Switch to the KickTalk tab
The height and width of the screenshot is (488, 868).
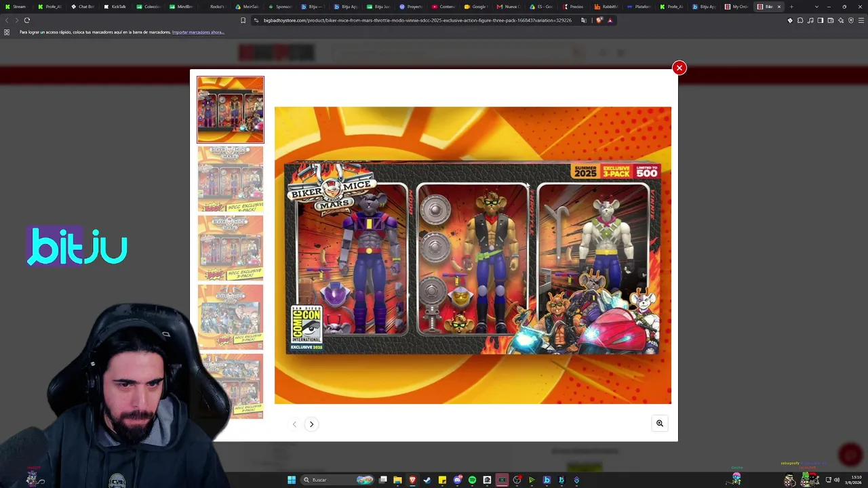coord(115,7)
